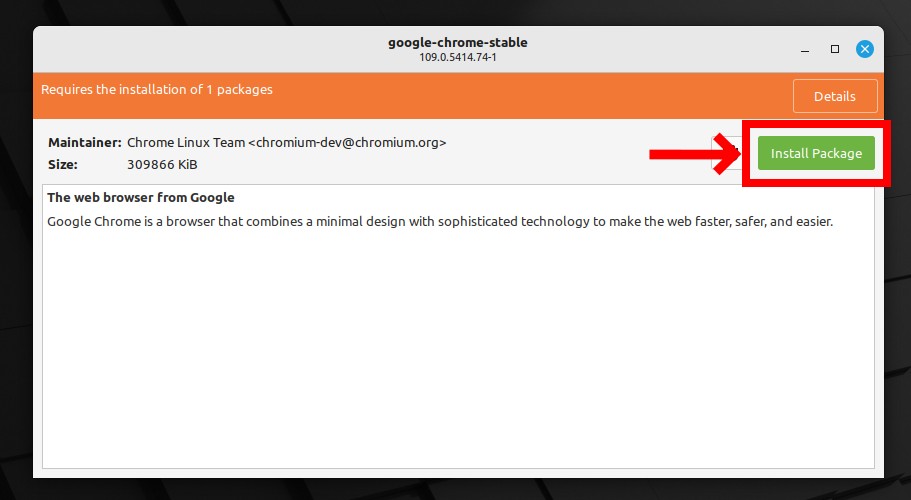
Task: Select the Size label
Action: pyautogui.click(x=63, y=164)
